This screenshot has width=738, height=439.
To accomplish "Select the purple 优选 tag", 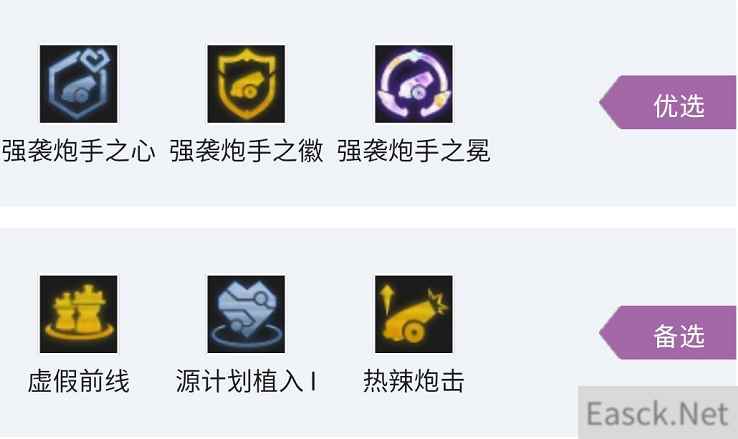I will tap(668, 102).
